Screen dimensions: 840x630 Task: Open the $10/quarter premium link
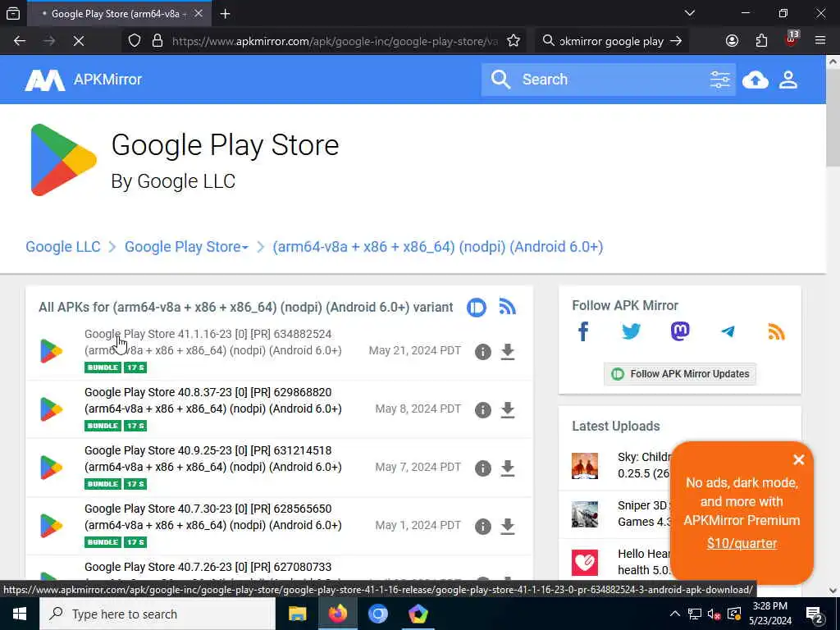pyautogui.click(x=742, y=544)
